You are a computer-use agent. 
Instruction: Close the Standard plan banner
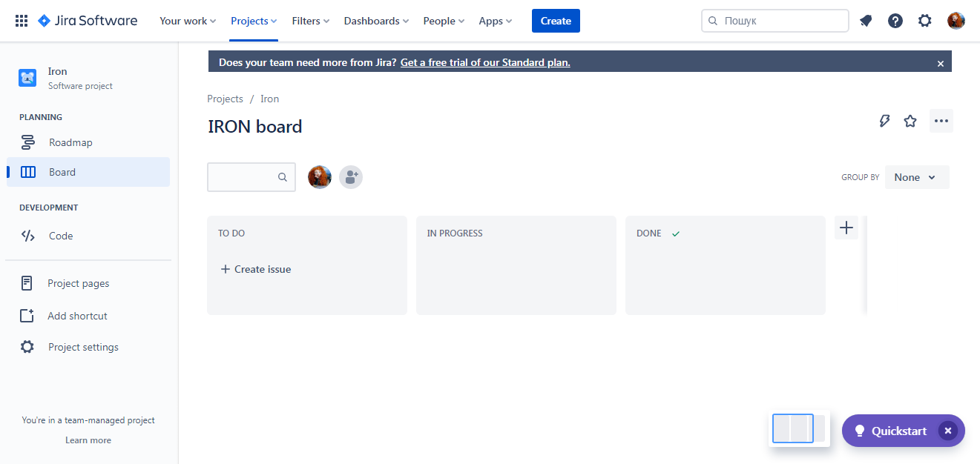pyautogui.click(x=941, y=64)
